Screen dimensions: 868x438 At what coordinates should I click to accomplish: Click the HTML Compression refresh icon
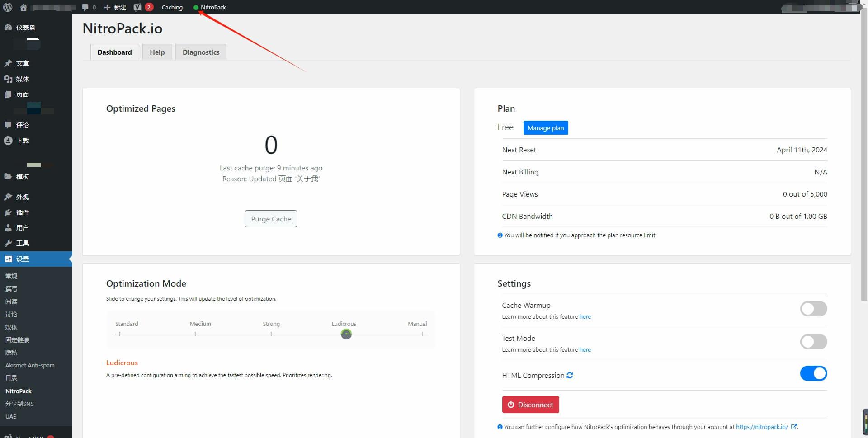[x=570, y=375]
